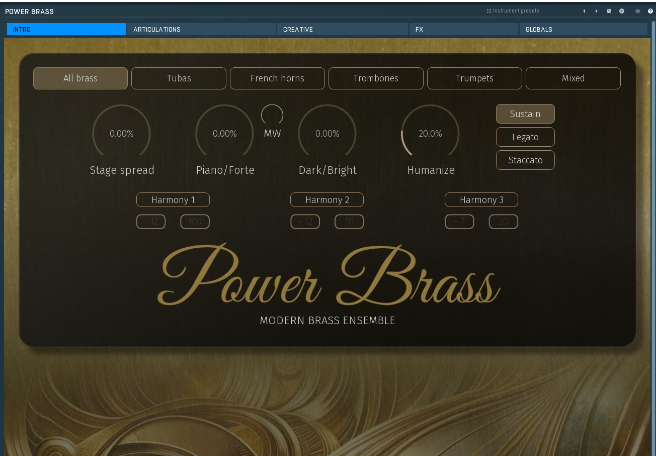Click the 70 level field under Harmony 2
This screenshot has height=456, width=656.
pyautogui.click(x=349, y=221)
